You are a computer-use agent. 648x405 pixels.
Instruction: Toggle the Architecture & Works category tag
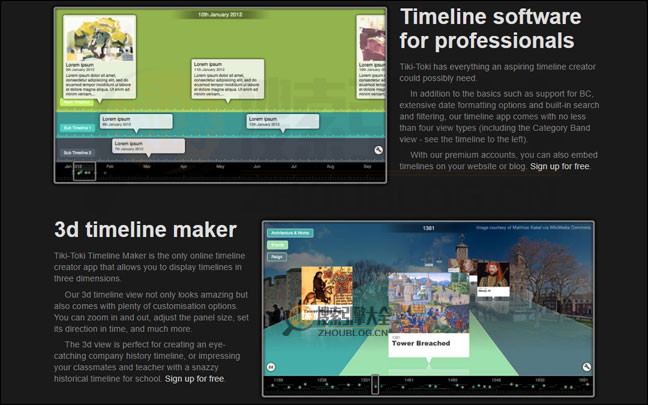tap(290, 233)
